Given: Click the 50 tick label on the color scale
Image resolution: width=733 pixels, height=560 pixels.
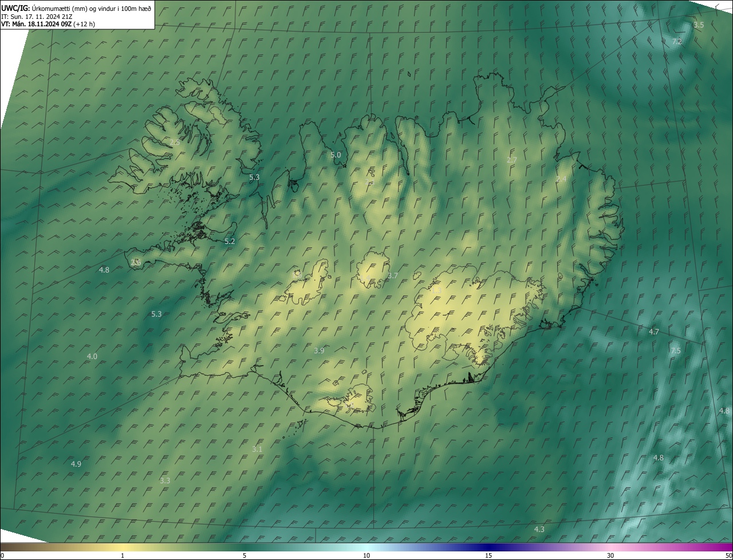Looking at the screenshot, I should tap(728, 555).
